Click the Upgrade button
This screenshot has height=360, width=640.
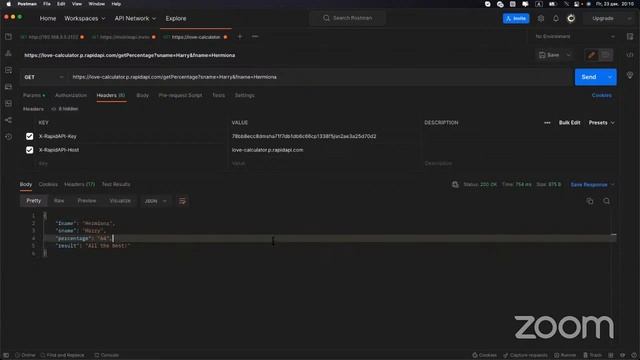pyautogui.click(x=603, y=18)
